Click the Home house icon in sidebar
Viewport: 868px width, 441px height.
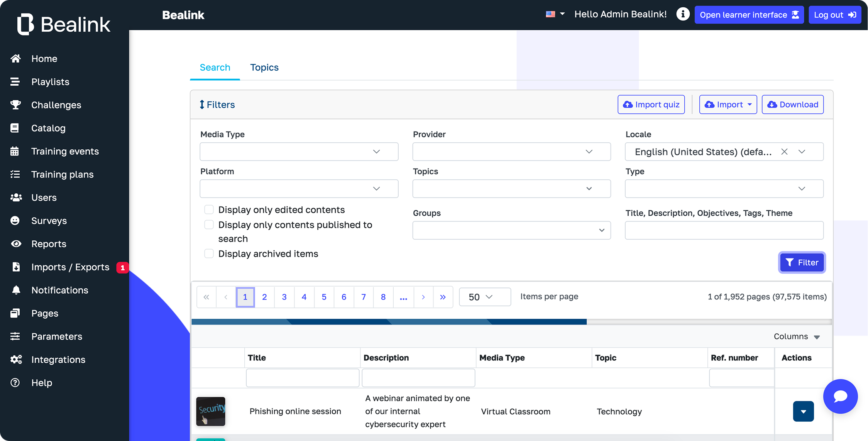tap(15, 59)
